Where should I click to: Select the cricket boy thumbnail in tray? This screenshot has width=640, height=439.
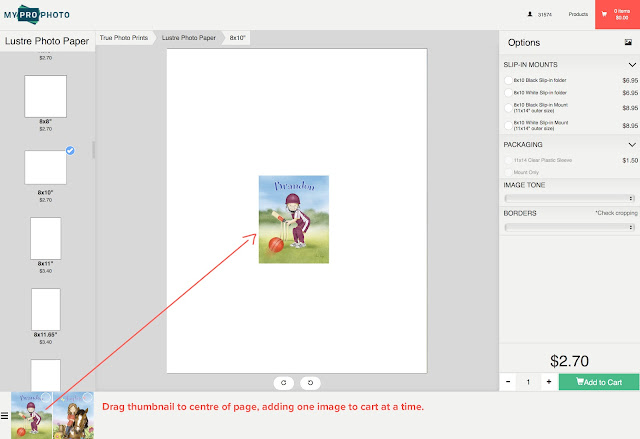[x=31, y=415]
